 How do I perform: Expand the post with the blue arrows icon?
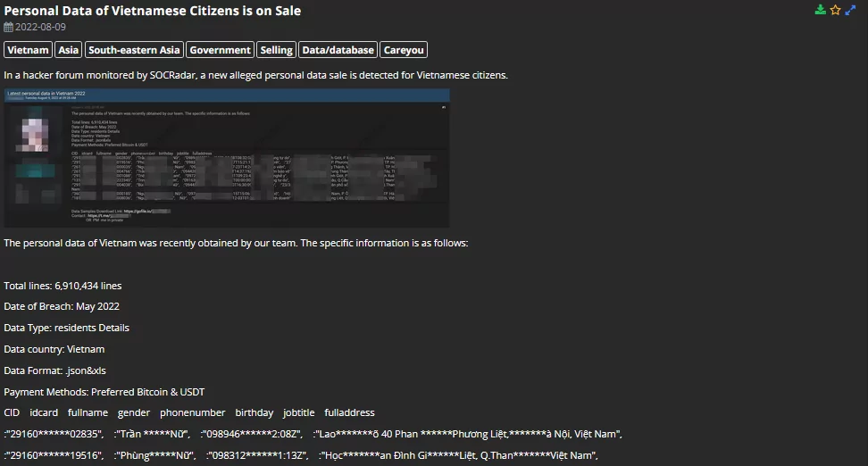coord(850,10)
